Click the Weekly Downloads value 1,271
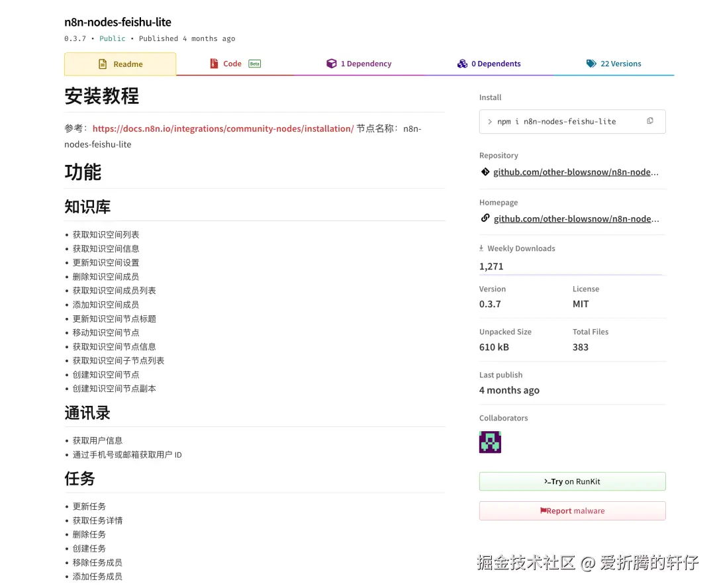The width and height of the screenshot is (715, 588). coord(491,266)
